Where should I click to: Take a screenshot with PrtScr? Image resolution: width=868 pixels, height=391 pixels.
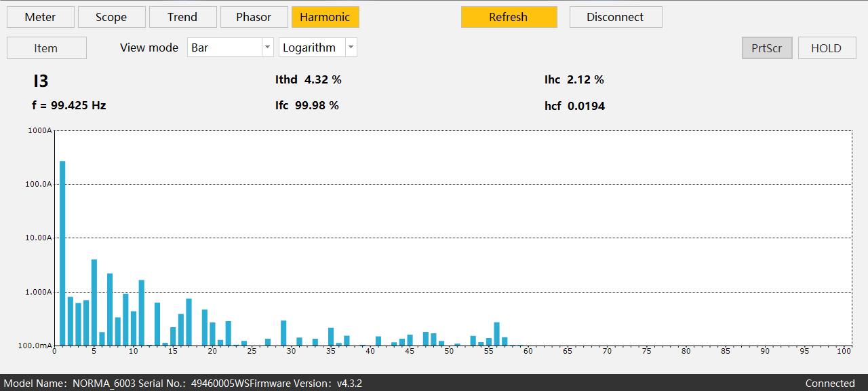767,48
